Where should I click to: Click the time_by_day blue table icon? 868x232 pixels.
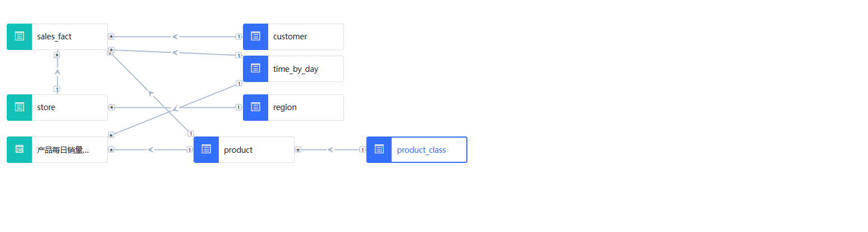click(255, 69)
